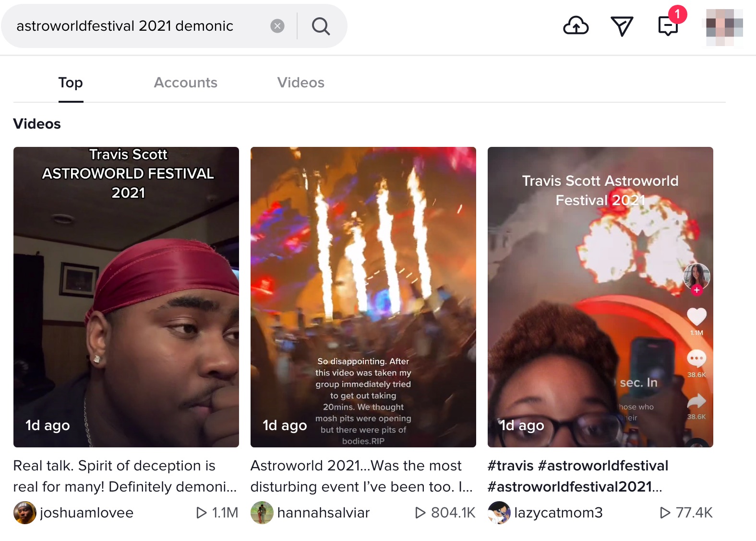The height and width of the screenshot is (541, 756).
Task: Open the joshuamlovee video thumbnail
Action: click(126, 297)
